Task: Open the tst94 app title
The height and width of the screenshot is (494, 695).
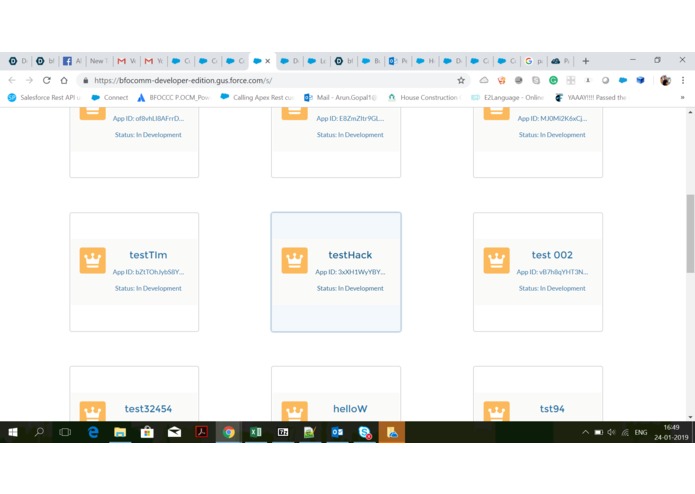Action: click(552, 408)
